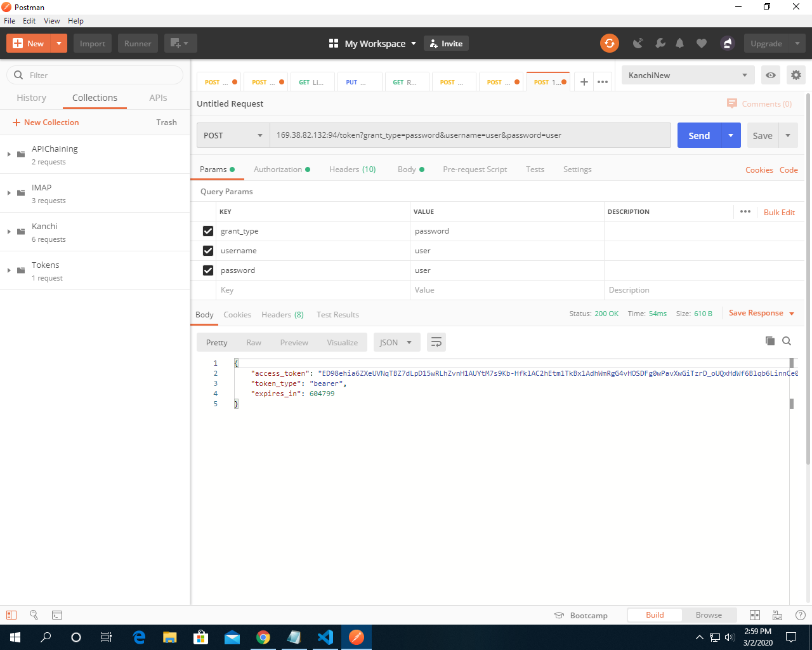
Task: Switch response view to Raw
Action: 254,342
